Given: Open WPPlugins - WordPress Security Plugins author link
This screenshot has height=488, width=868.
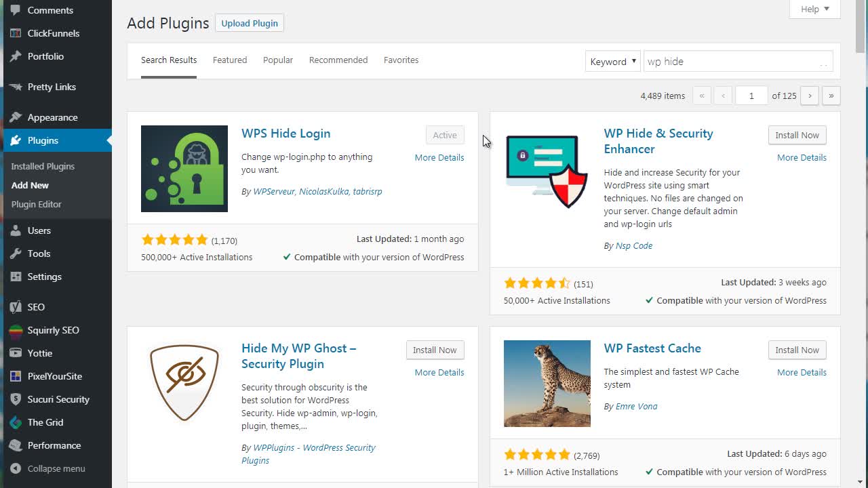Looking at the screenshot, I should coord(309,454).
